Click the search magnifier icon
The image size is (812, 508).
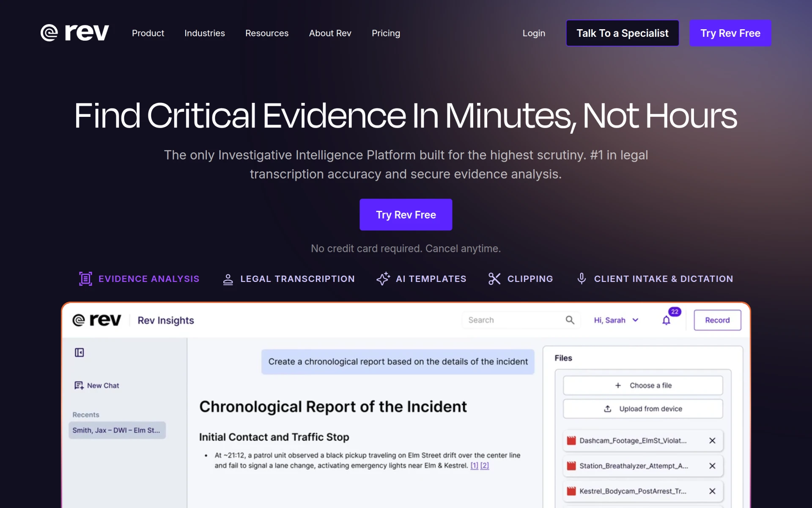(570, 320)
